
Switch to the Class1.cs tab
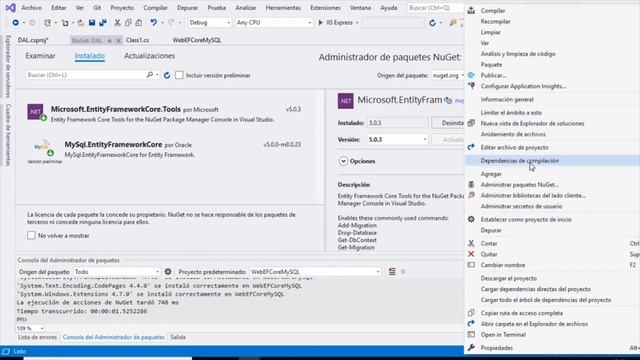[x=138, y=40]
